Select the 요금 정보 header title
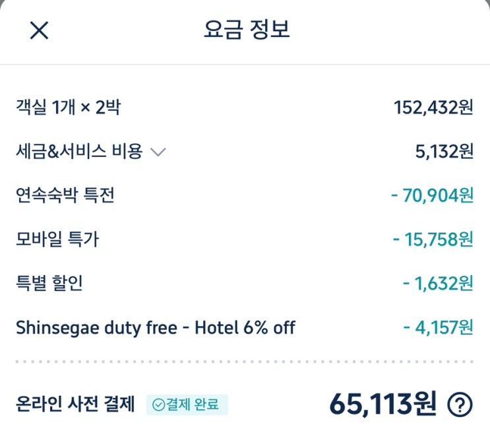The width and height of the screenshot is (490, 448). pos(247,30)
